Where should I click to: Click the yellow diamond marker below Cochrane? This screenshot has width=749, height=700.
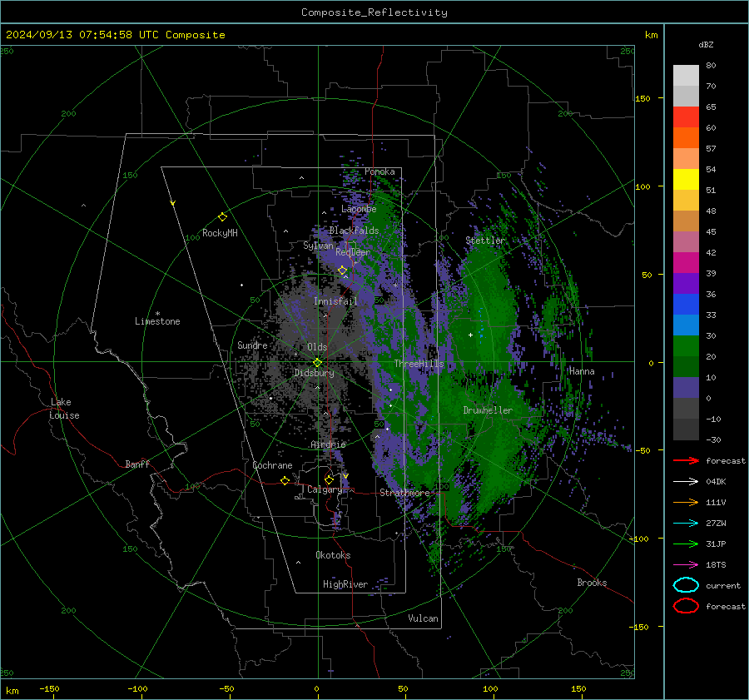[285, 480]
